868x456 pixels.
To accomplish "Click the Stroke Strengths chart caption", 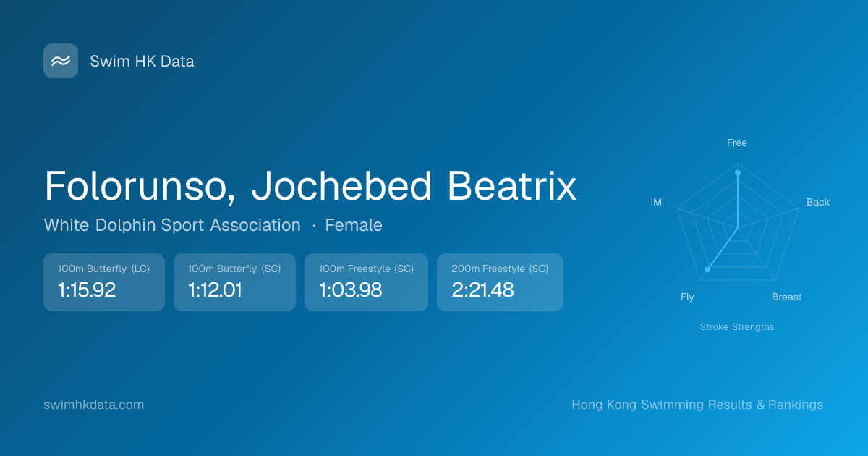I will (737, 327).
